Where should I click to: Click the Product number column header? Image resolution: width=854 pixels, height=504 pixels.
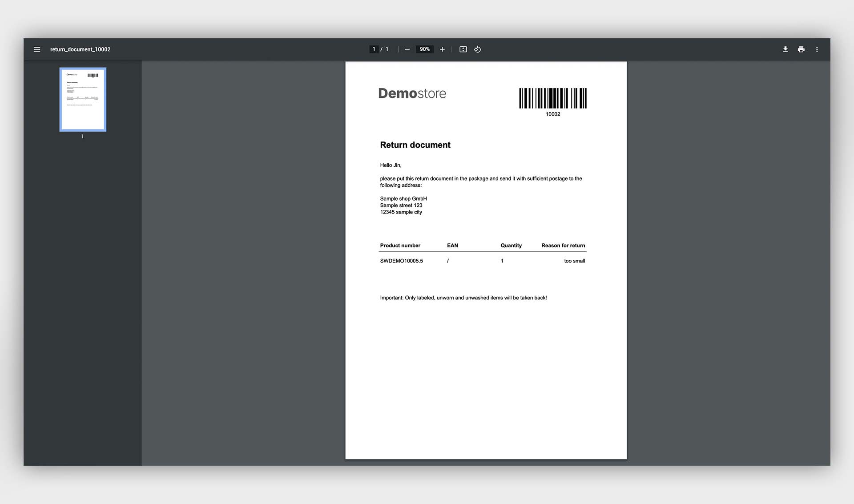400,246
